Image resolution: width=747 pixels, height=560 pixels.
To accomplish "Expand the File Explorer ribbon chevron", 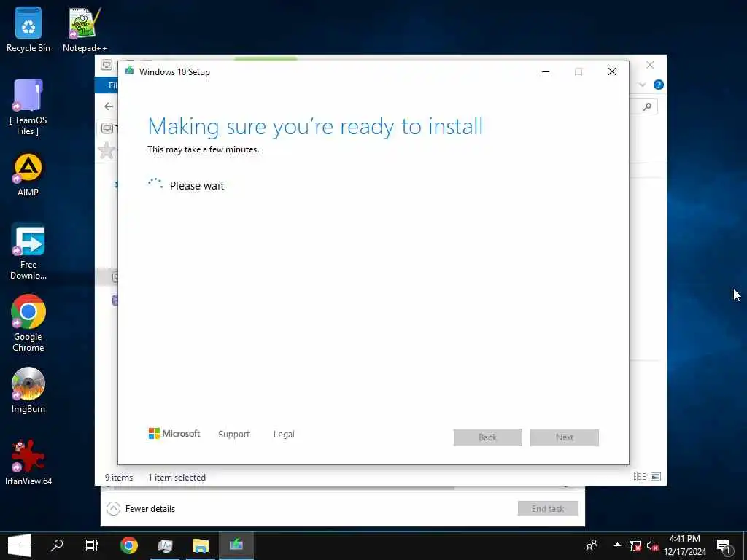I will click(642, 85).
